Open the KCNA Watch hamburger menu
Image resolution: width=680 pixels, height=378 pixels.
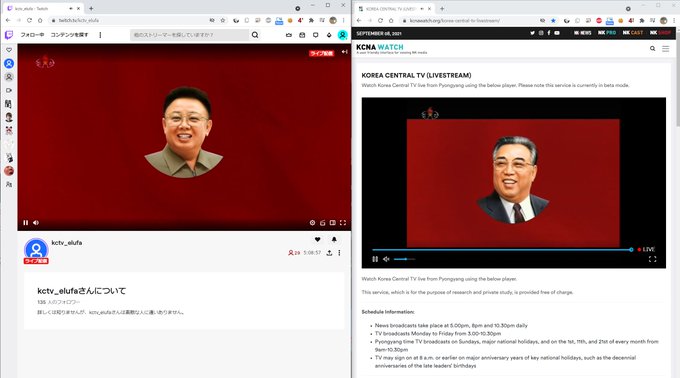[x=666, y=49]
